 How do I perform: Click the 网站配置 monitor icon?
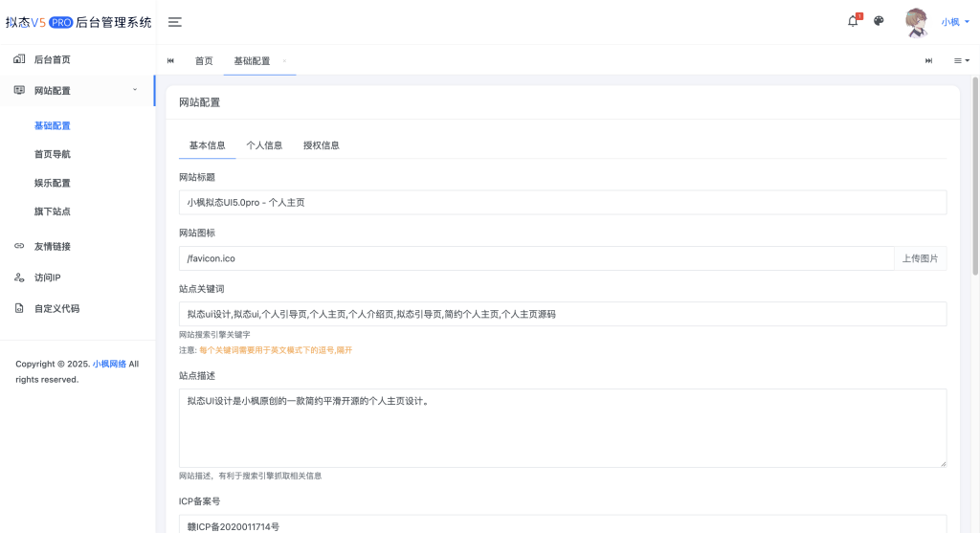click(19, 90)
